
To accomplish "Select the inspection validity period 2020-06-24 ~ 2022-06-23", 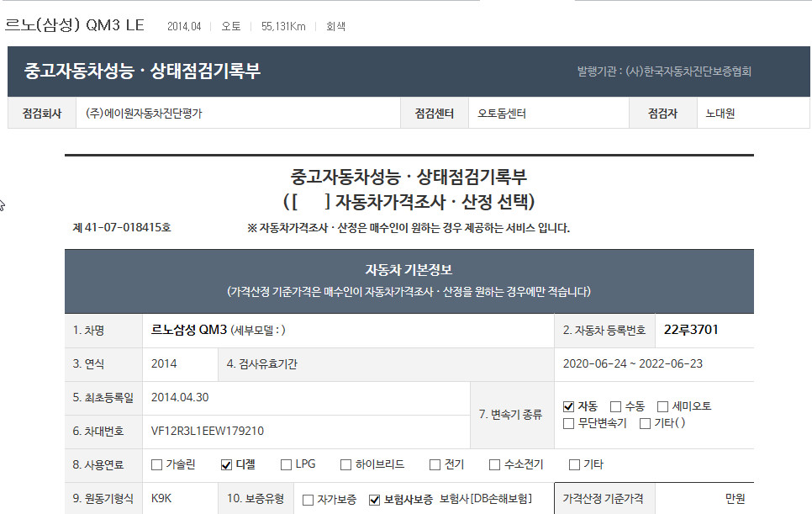I will 633,363.
